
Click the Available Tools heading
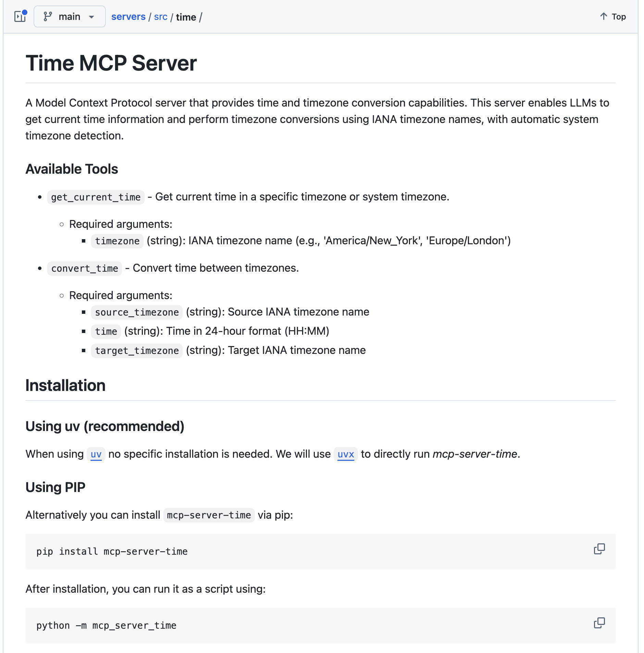point(72,169)
